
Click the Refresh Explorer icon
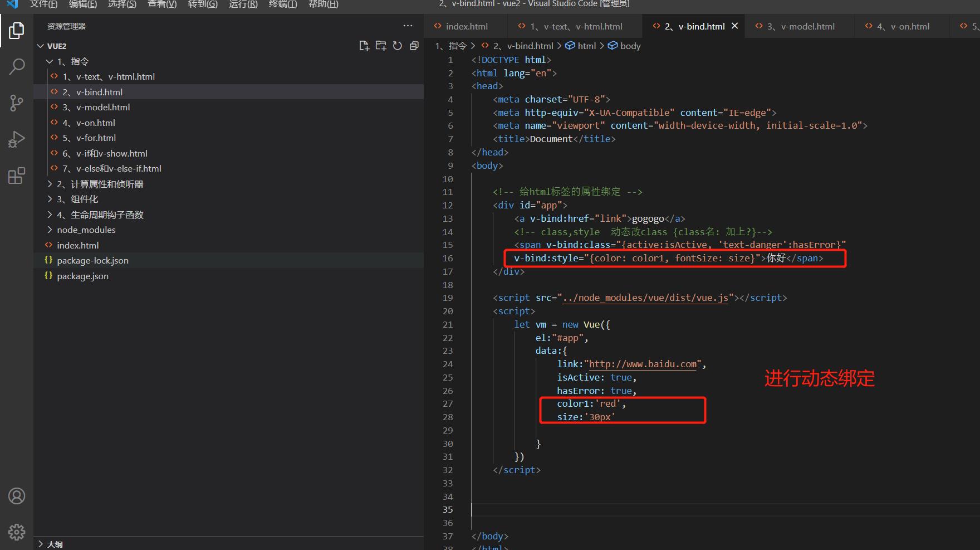pyautogui.click(x=398, y=46)
